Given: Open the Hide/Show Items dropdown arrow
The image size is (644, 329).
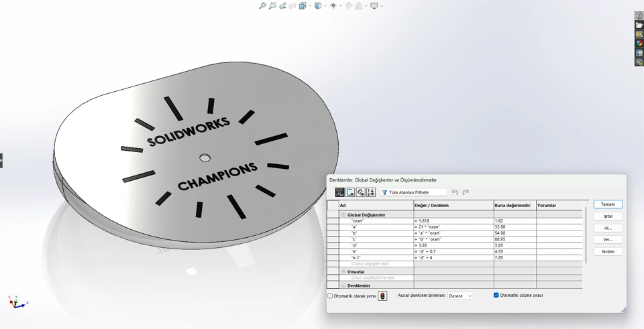Looking at the screenshot, I should pyautogui.click(x=341, y=6).
